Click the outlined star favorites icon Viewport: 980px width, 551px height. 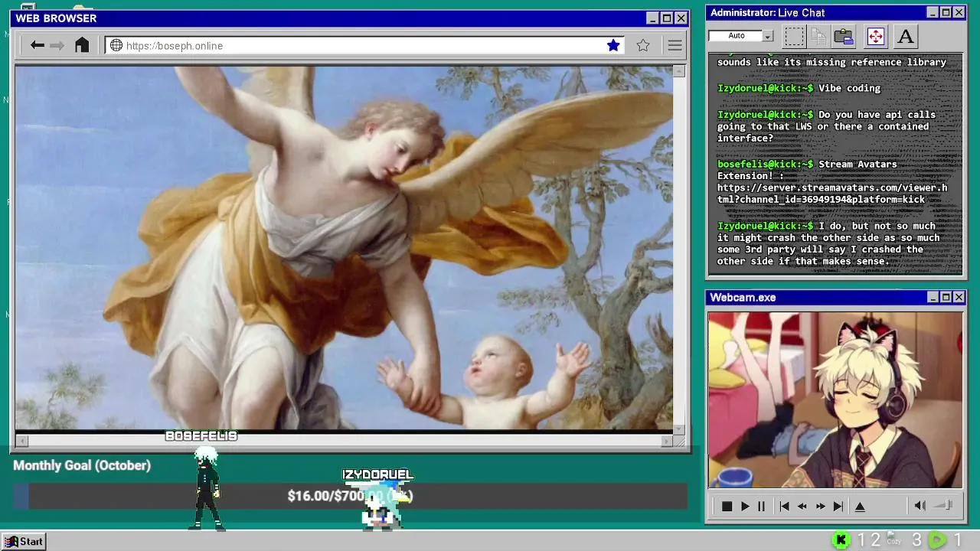point(643,45)
